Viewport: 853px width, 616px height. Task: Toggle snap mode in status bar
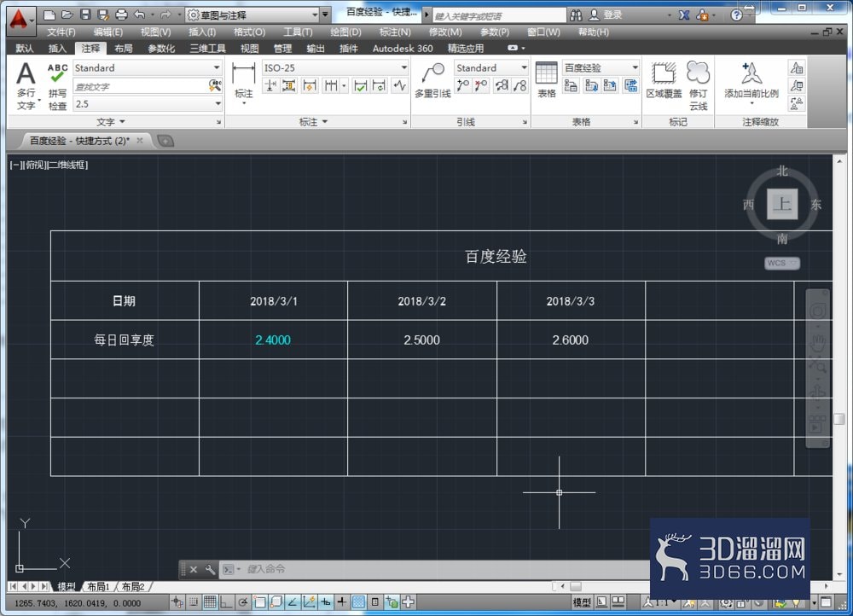193,601
